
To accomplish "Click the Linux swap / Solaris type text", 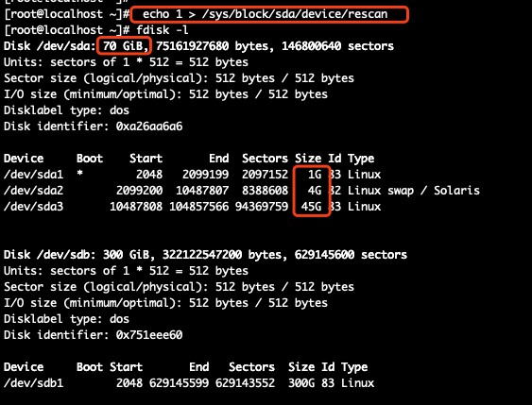I will (414, 191).
